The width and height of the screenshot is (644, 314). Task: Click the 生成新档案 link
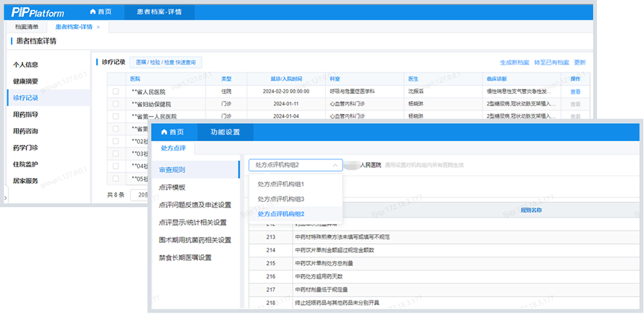pyautogui.click(x=515, y=62)
